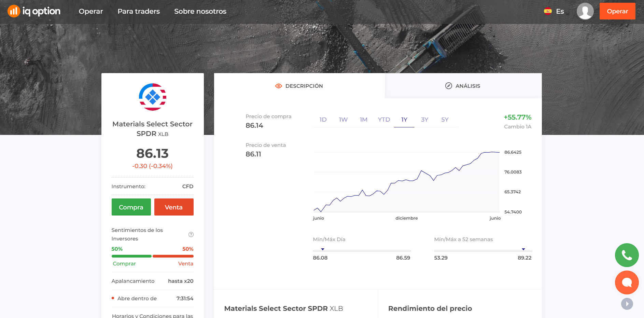Image resolution: width=644 pixels, height=318 pixels.
Task: Click the price chart line area
Action: click(x=406, y=182)
